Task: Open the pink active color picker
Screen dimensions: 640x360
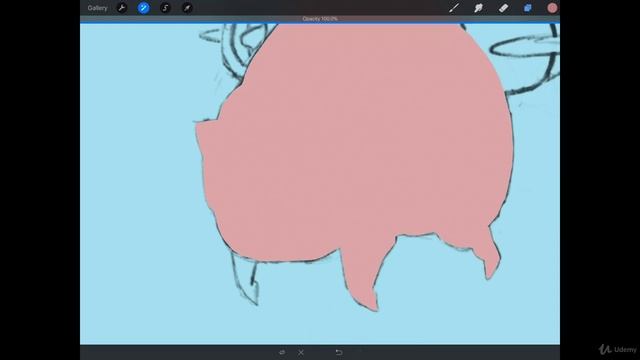Action: [552, 8]
